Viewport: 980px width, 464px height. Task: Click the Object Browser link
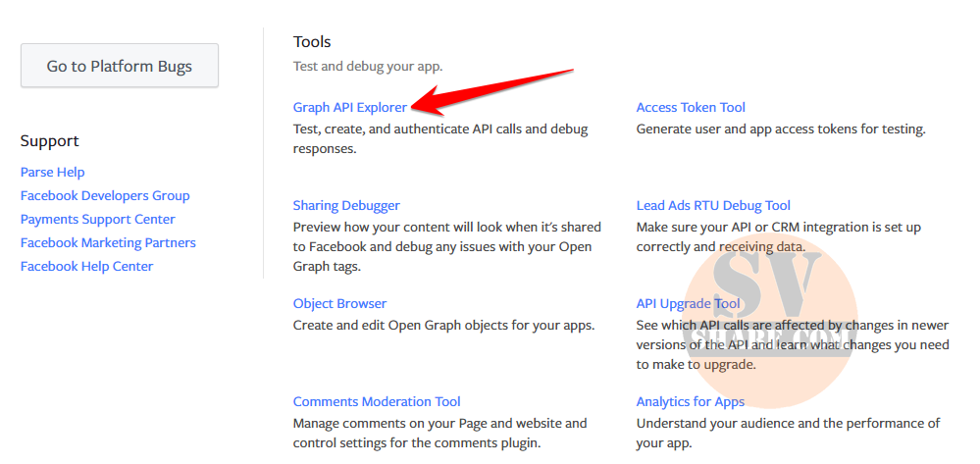[339, 303]
